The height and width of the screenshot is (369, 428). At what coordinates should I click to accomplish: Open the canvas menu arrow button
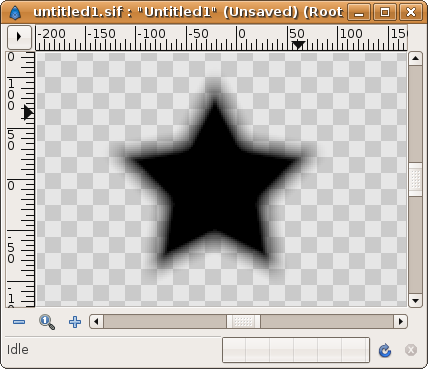(19, 37)
